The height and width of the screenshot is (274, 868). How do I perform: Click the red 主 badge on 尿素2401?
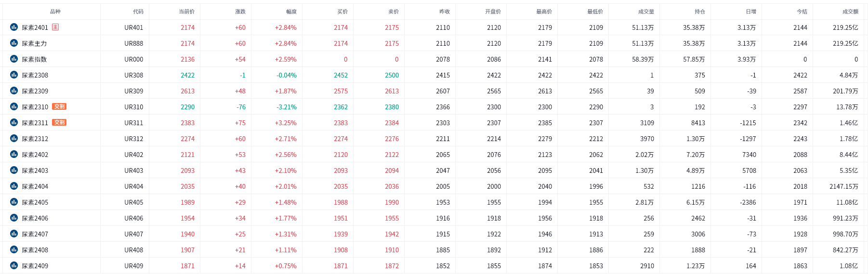click(55, 27)
